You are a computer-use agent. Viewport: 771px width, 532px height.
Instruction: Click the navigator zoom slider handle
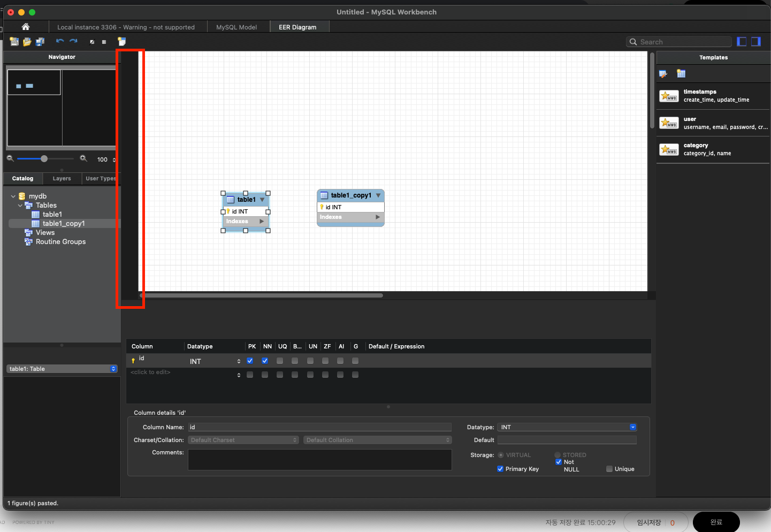coord(44,158)
